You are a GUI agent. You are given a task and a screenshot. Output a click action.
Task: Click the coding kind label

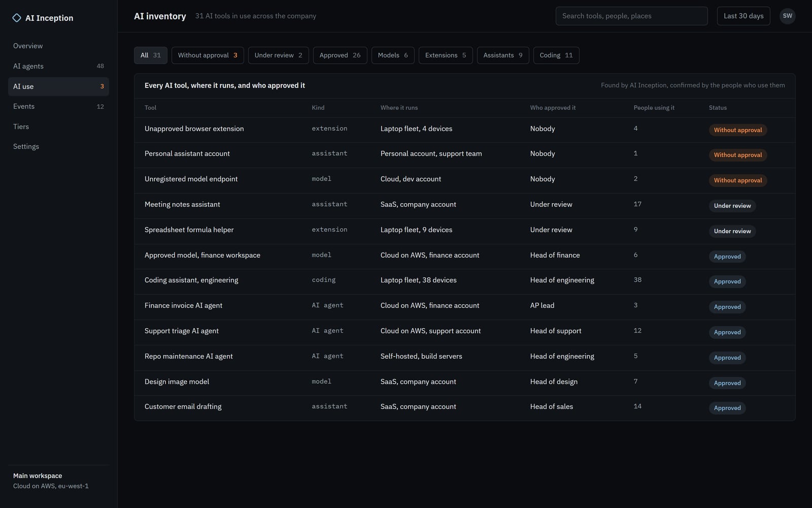point(323,280)
